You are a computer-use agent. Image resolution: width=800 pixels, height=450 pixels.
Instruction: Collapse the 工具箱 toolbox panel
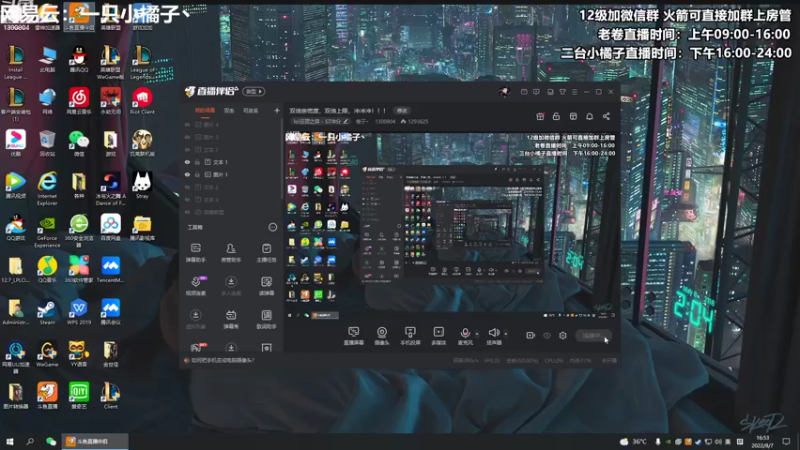(x=272, y=227)
